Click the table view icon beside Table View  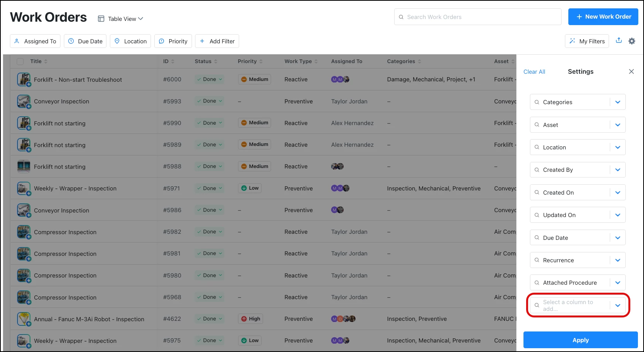101,19
